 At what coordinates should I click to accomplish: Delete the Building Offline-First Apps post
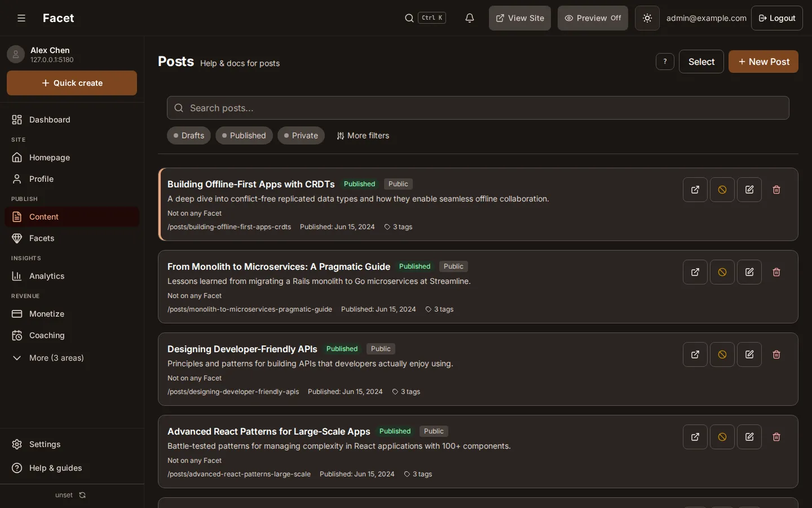point(776,190)
